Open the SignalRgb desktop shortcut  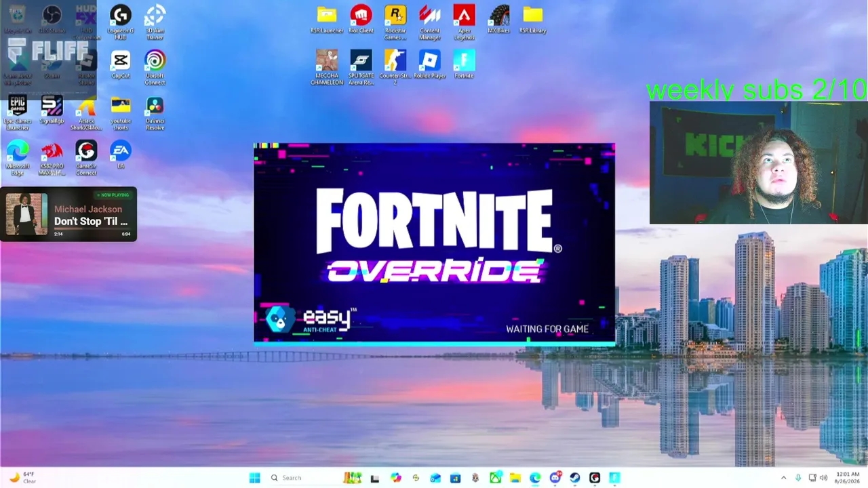pyautogui.click(x=52, y=110)
